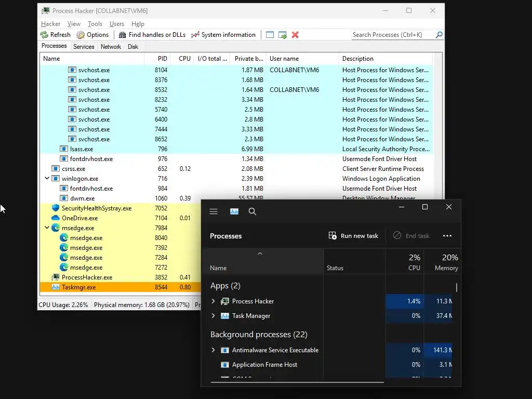Open Options gear in Process Hacker toolbar
532x399 pixels.
coord(81,35)
